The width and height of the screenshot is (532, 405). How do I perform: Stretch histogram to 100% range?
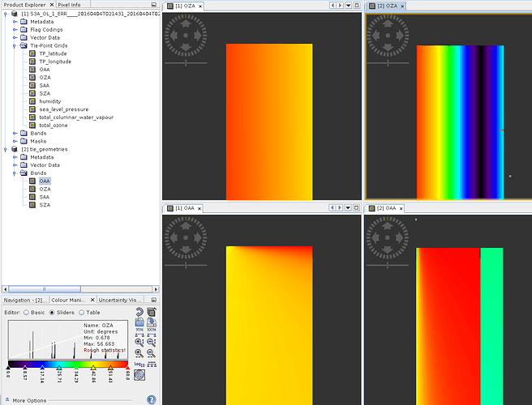pos(152,333)
